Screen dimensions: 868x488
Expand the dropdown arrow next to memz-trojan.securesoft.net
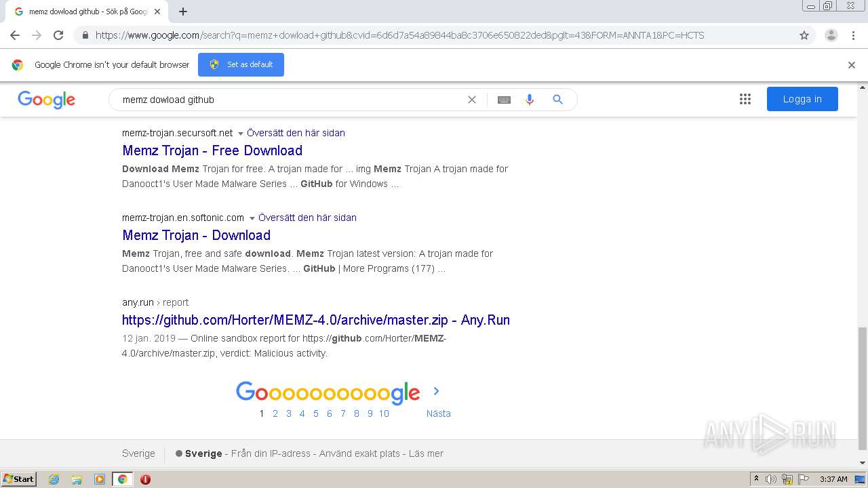(x=240, y=134)
